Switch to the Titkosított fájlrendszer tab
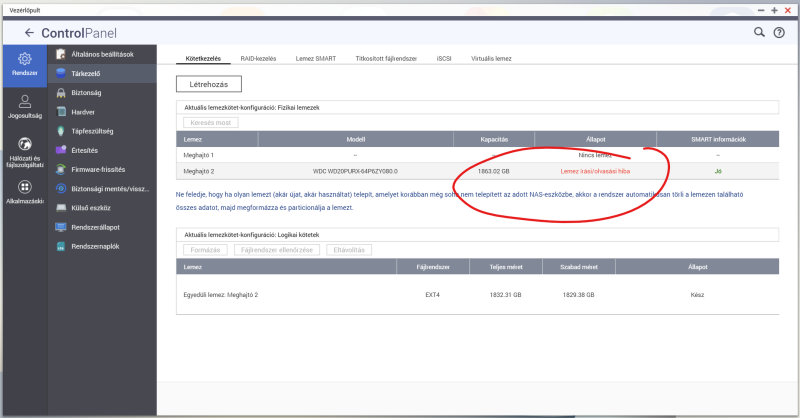Viewport: 800px width, 418px height. tap(386, 59)
